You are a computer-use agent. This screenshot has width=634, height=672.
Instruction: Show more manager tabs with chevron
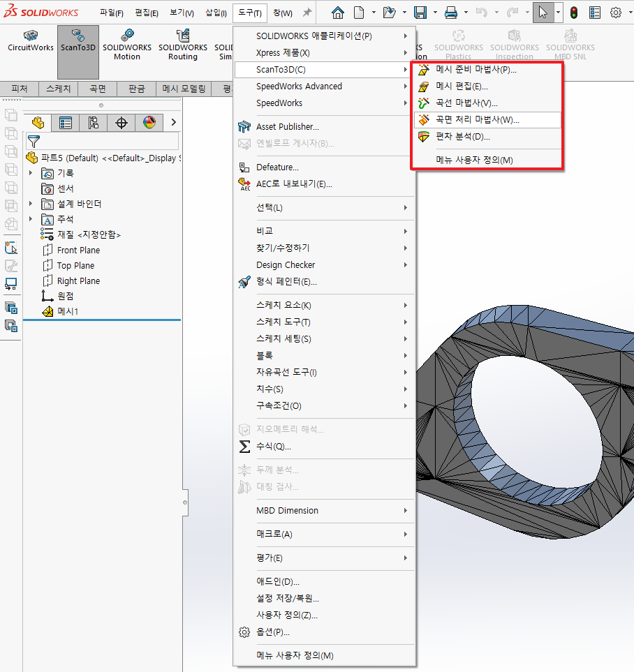[x=173, y=123]
